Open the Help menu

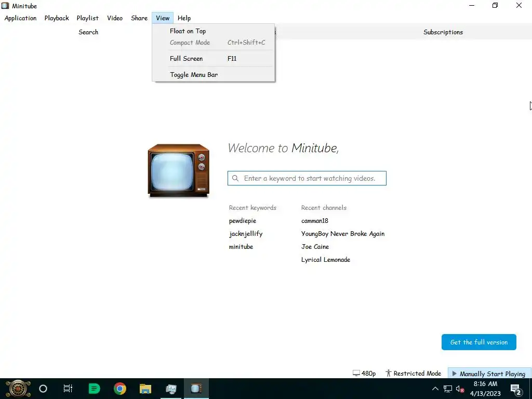click(184, 18)
